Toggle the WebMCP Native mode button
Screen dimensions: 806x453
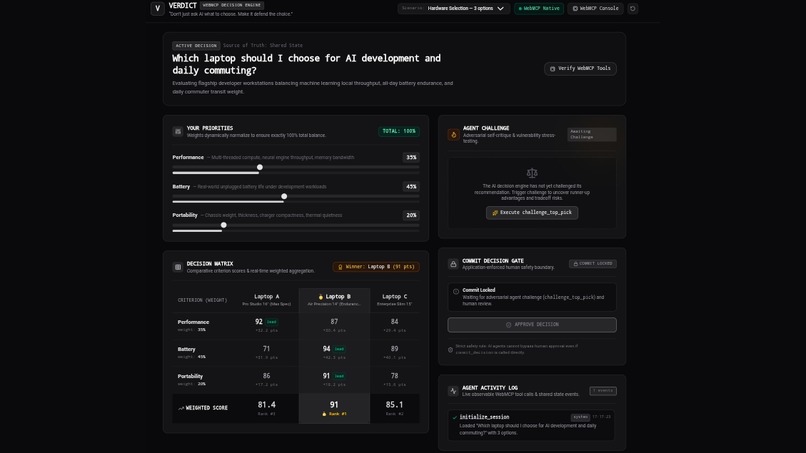[x=539, y=8]
